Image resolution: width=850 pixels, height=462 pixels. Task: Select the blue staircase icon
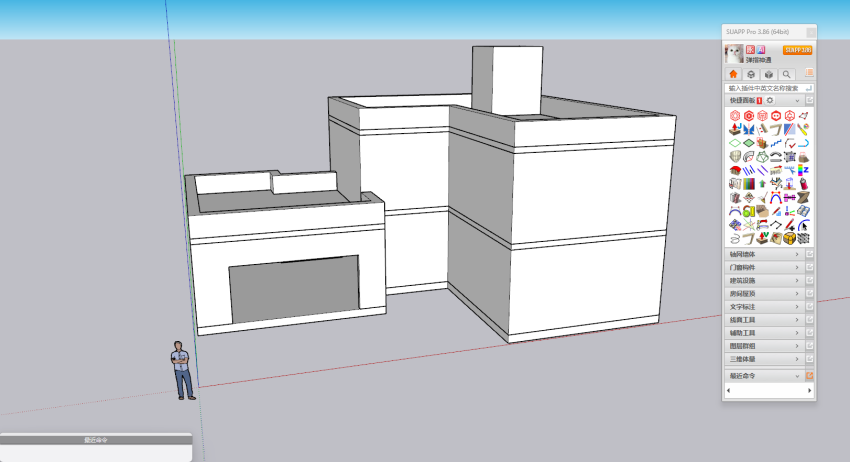click(x=776, y=143)
